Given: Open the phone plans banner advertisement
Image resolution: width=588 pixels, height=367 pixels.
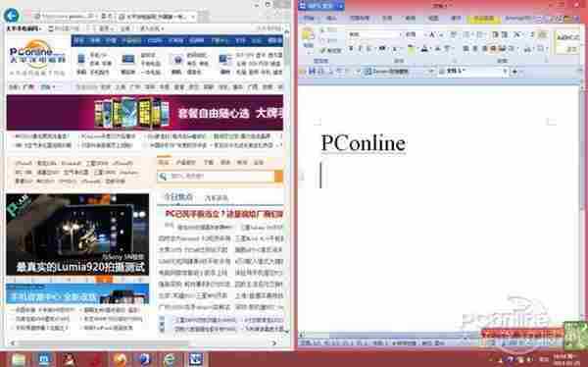Looking at the screenshot, I should click(x=145, y=112).
